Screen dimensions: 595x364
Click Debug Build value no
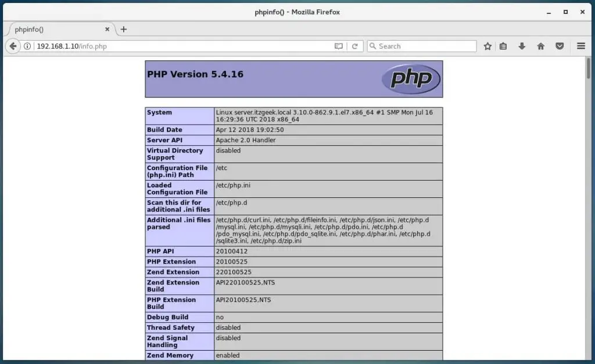(220, 318)
